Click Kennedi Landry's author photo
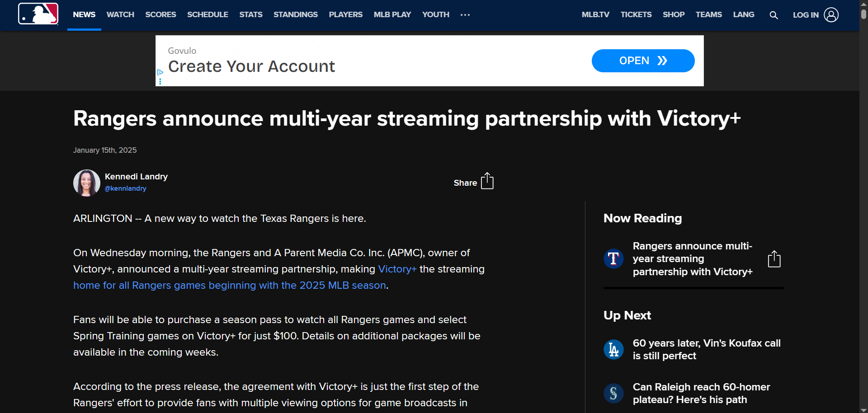Image resolution: width=868 pixels, height=413 pixels. (87, 183)
